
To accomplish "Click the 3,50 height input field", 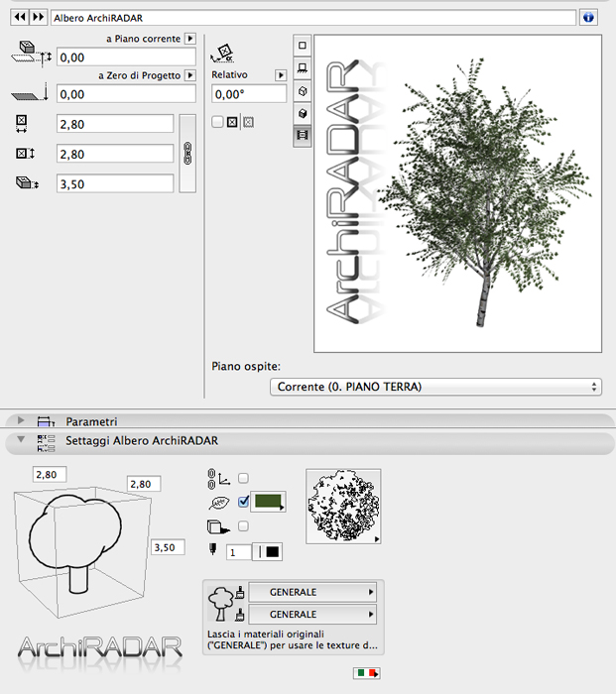I will pos(115,183).
